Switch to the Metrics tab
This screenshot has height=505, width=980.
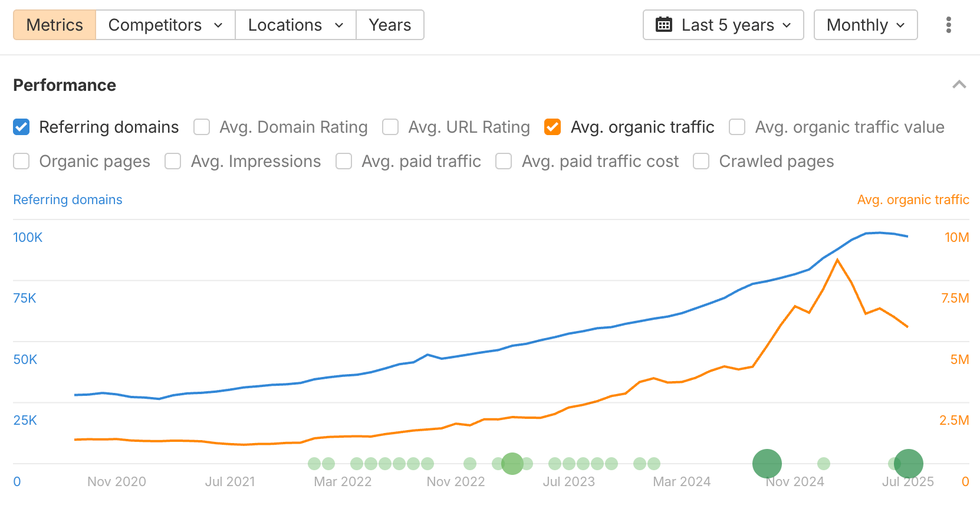pos(55,25)
